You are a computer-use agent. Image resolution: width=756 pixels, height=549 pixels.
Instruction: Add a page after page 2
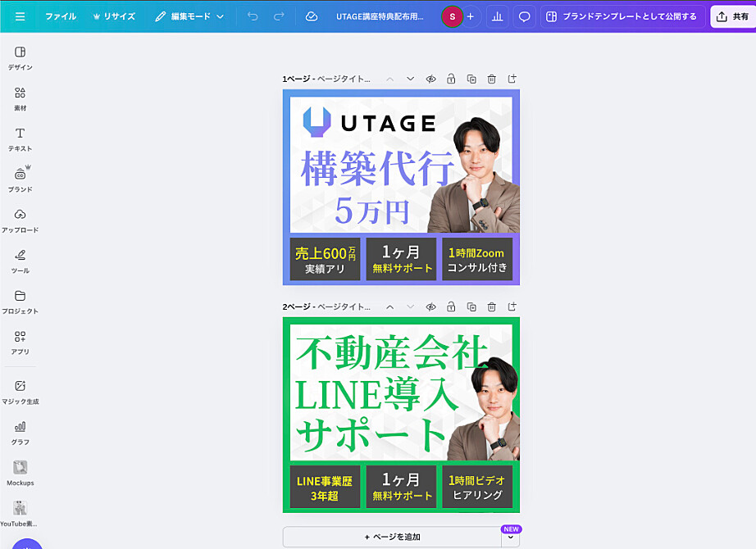(512, 306)
